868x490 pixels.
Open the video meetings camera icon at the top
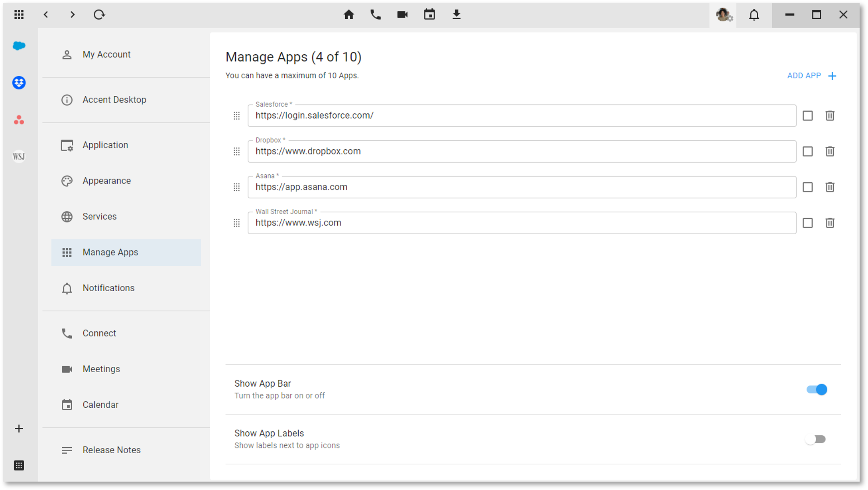402,15
